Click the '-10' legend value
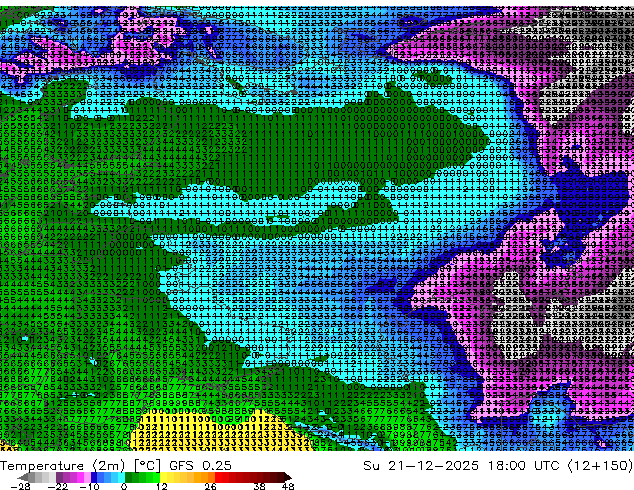 (89, 486)
